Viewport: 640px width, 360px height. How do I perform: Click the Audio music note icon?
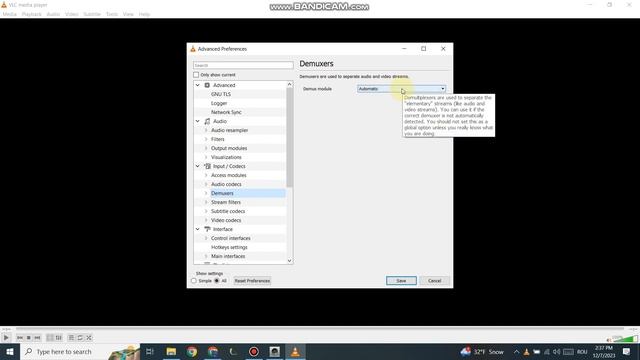click(207, 121)
